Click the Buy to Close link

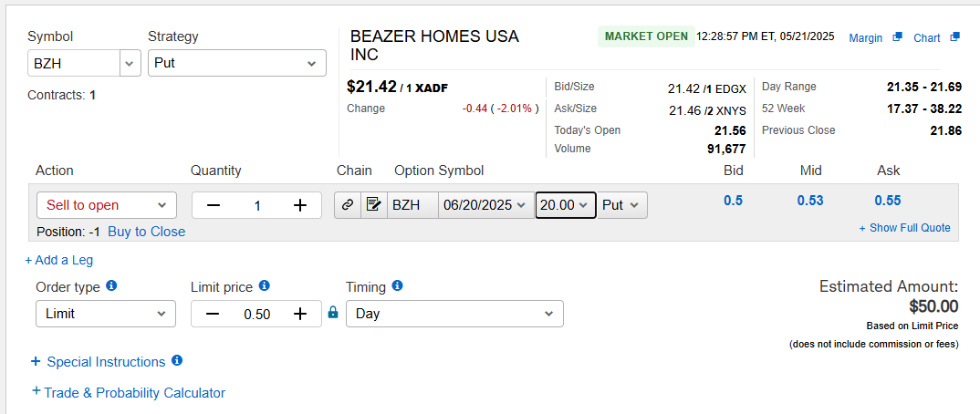tap(147, 232)
